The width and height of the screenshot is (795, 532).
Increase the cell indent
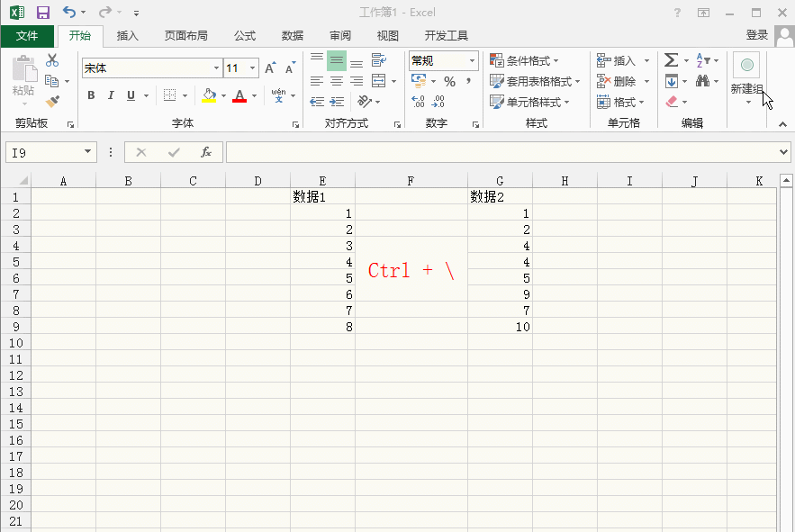click(337, 102)
